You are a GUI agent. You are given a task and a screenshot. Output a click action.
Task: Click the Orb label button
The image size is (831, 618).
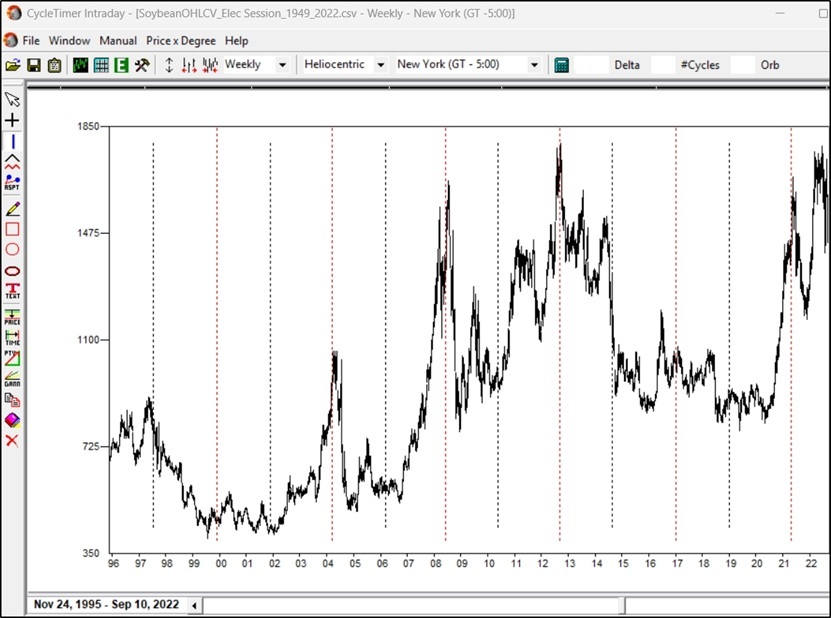coord(769,64)
